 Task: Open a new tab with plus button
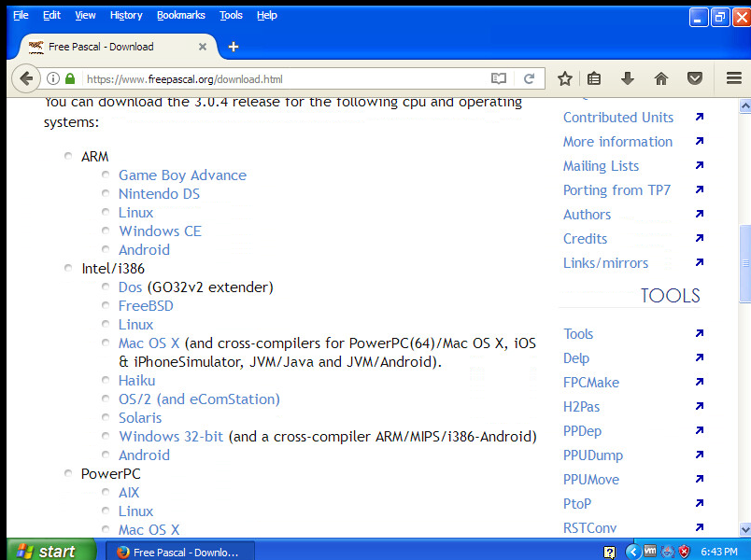coord(234,47)
